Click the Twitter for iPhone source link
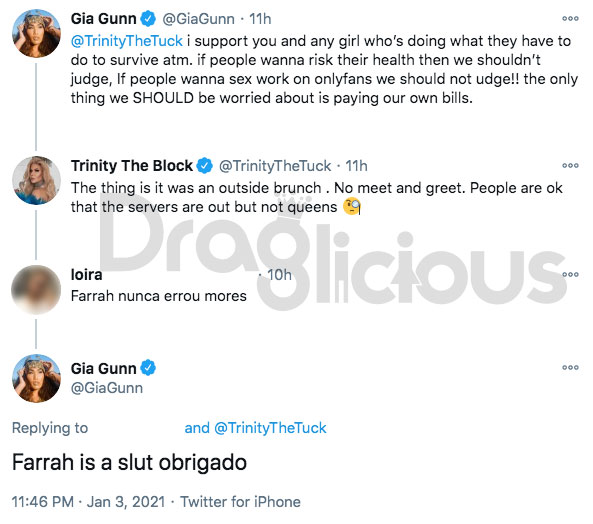The width and height of the screenshot is (593, 524). (240, 502)
